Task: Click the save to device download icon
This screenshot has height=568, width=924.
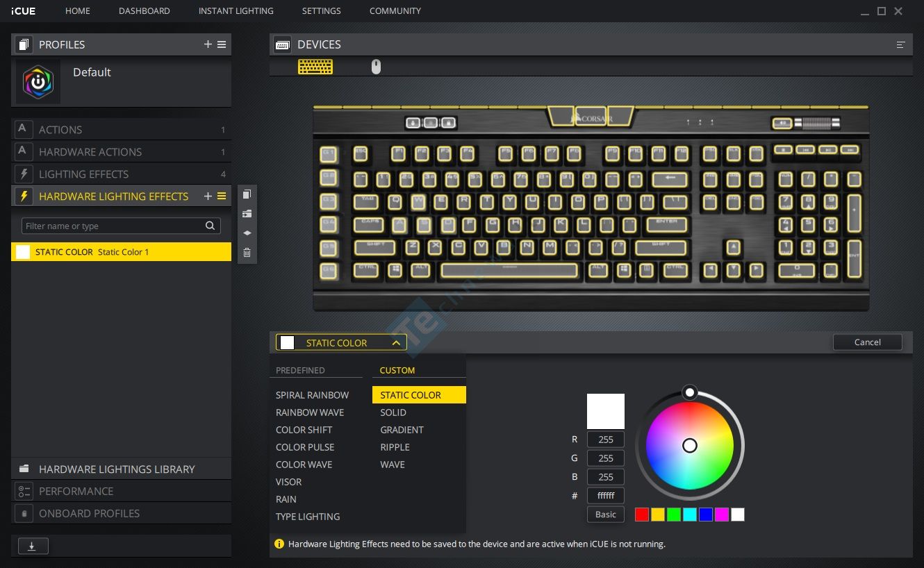Action: point(31,546)
